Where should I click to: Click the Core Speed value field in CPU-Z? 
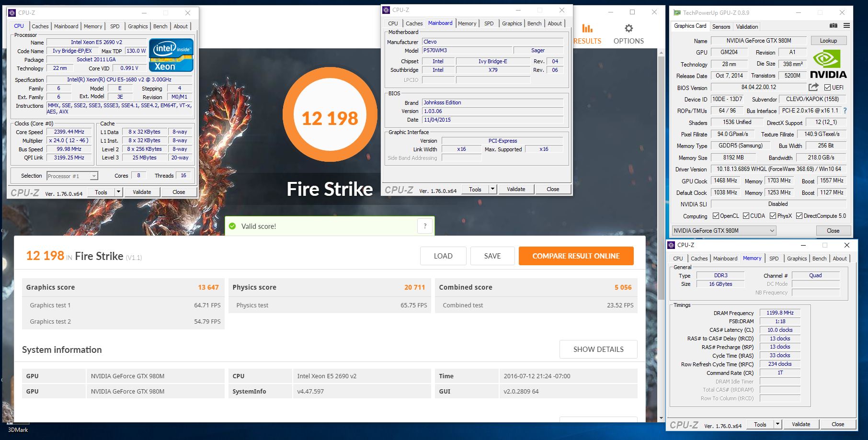click(x=69, y=132)
